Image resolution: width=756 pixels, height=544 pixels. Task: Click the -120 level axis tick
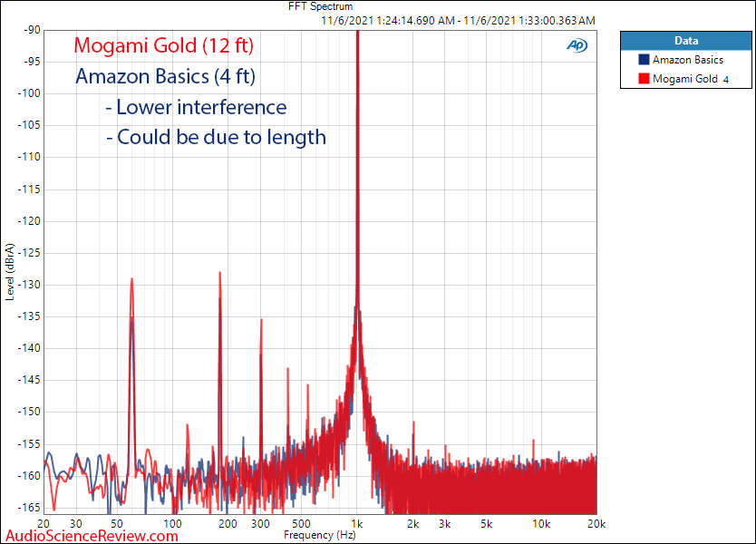click(x=29, y=221)
